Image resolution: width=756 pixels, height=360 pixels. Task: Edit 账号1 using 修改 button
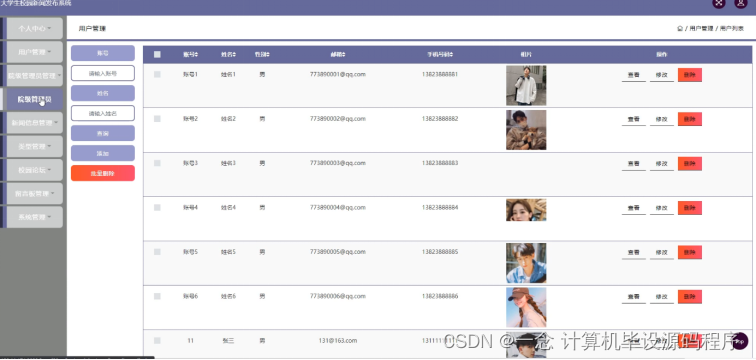coord(662,75)
